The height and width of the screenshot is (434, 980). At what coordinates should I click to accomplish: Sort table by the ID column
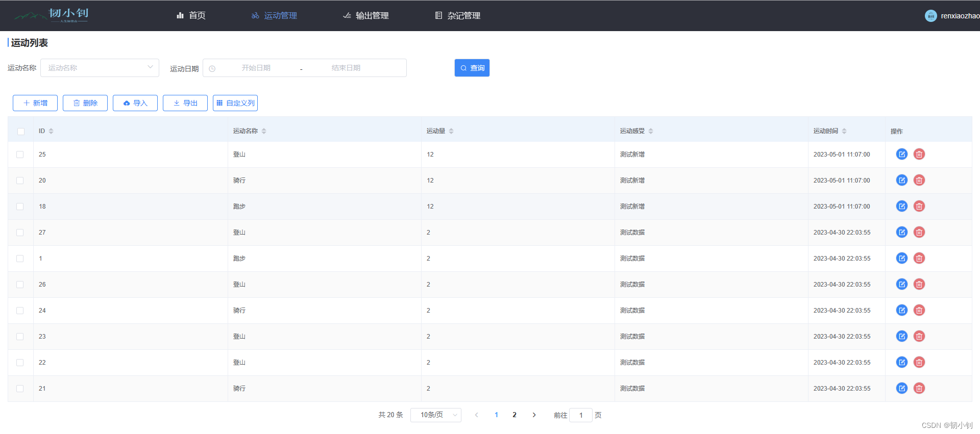coord(51,131)
